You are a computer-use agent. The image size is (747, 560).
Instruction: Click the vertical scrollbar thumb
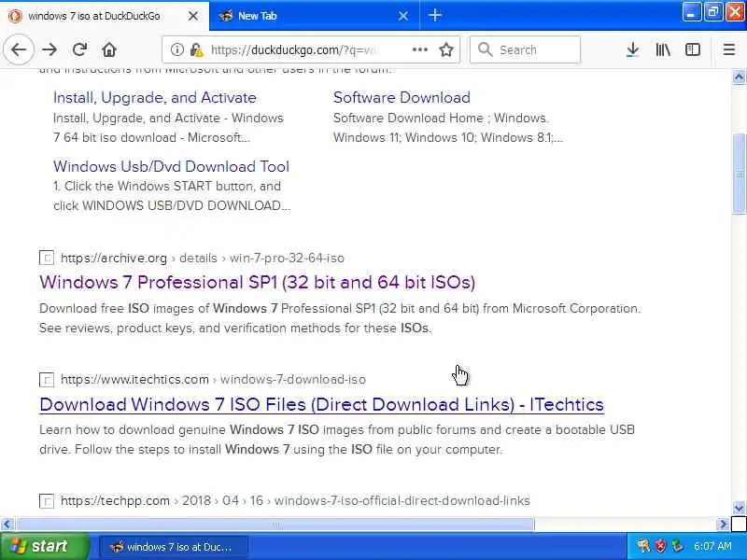(739, 174)
